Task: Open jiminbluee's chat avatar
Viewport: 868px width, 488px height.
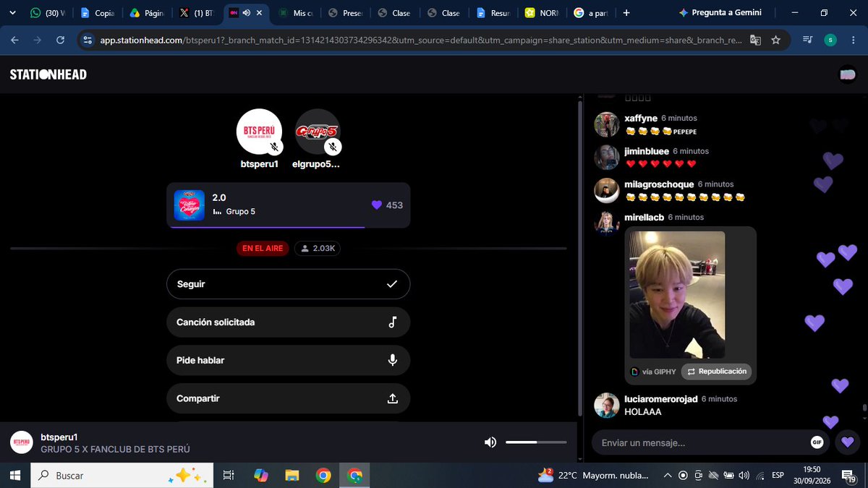Action: coord(606,158)
